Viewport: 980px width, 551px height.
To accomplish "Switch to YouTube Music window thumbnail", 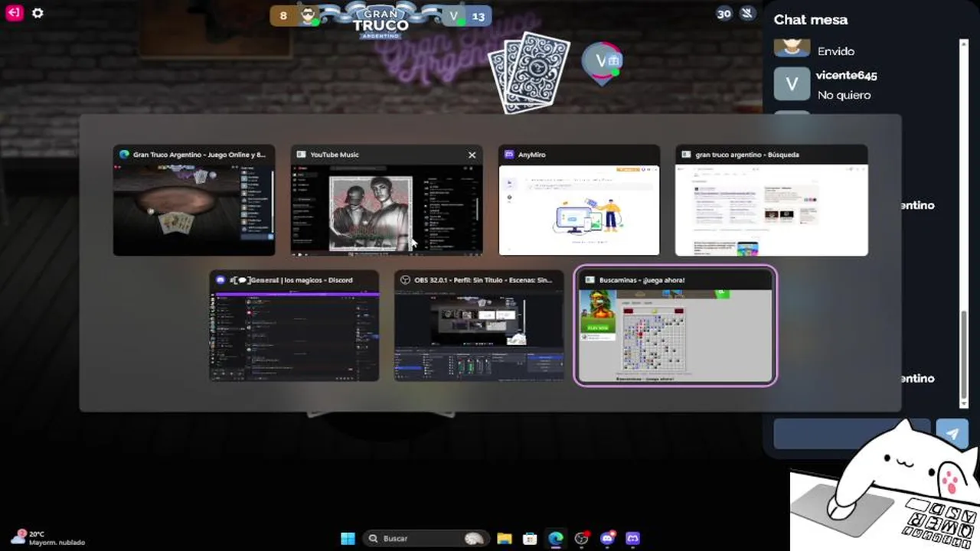I will click(387, 201).
